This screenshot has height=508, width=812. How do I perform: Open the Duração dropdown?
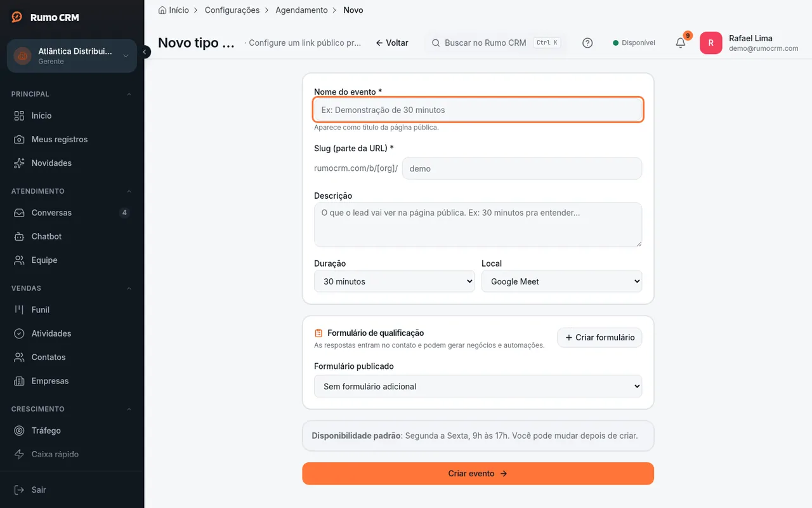point(394,281)
